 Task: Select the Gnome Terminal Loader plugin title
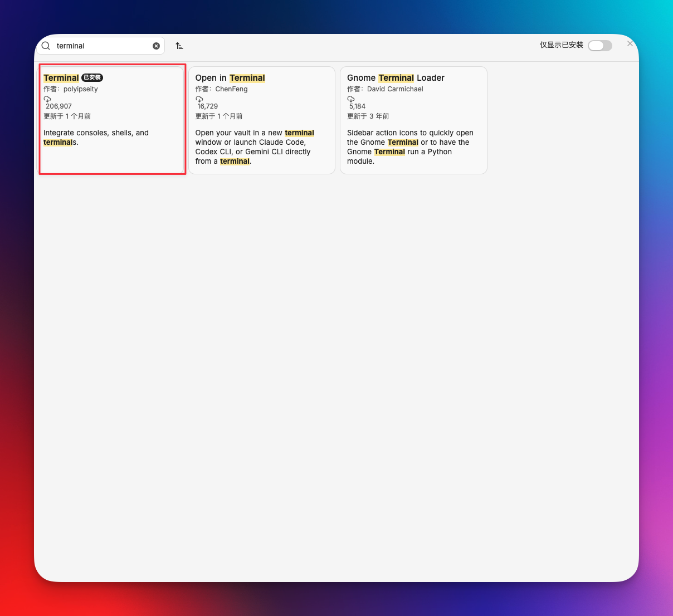396,78
